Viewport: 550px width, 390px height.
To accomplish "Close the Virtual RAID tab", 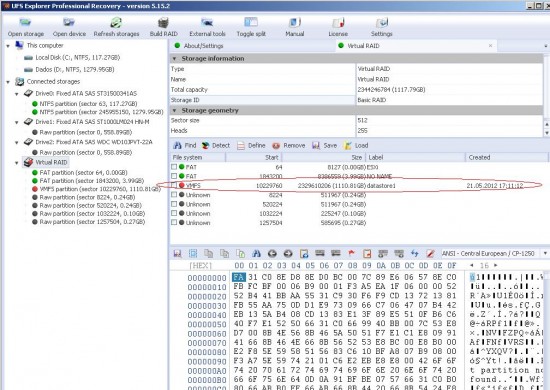I will pos(490,46).
